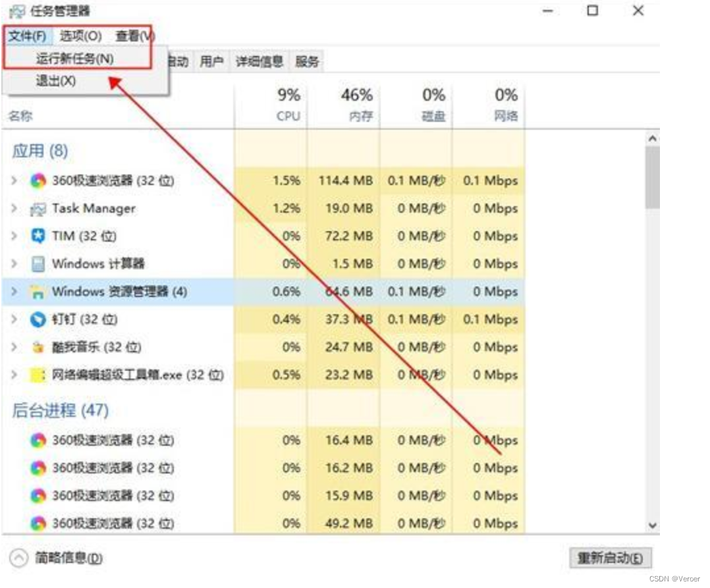
Task: Open the 查看(V) menu
Action: coord(135,36)
